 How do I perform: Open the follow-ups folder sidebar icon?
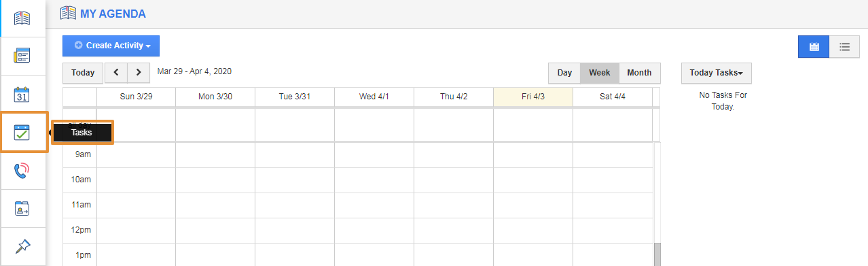click(x=22, y=208)
